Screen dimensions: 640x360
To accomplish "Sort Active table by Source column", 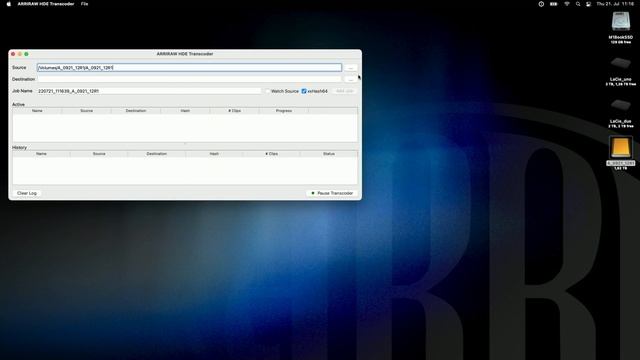I will pos(87,111).
